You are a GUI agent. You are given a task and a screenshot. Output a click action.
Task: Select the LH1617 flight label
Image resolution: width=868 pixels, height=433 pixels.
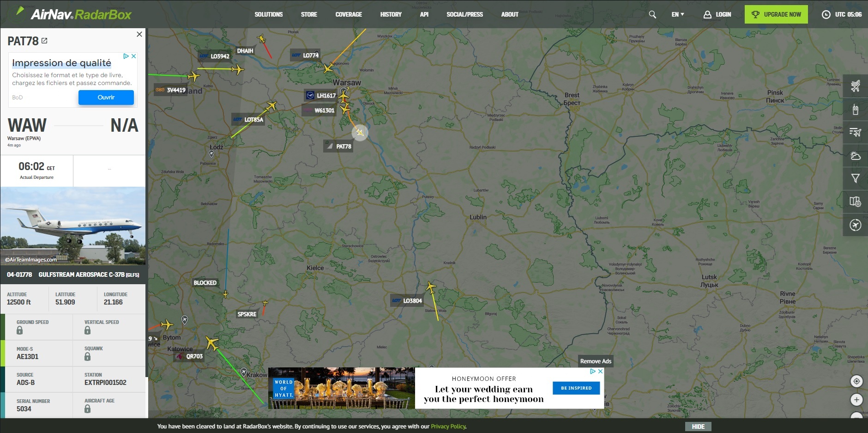(321, 96)
